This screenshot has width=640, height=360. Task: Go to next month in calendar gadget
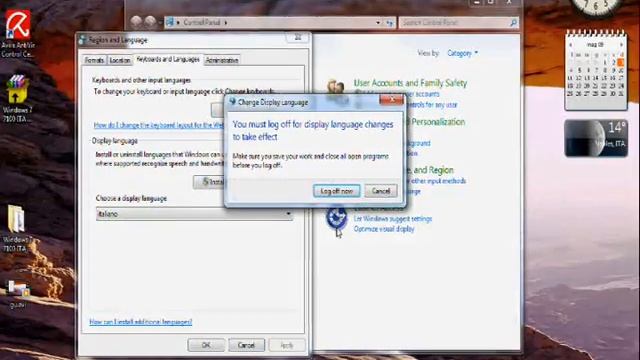click(x=621, y=44)
